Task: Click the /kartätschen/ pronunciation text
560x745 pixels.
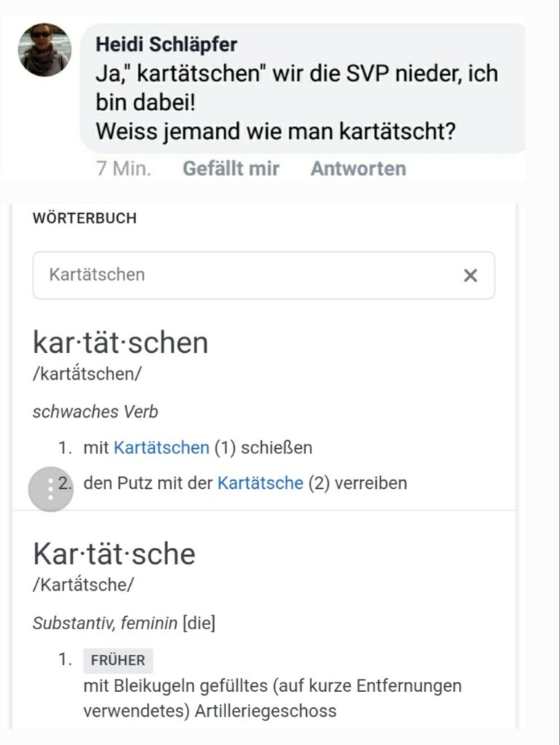Action: coord(87,373)
